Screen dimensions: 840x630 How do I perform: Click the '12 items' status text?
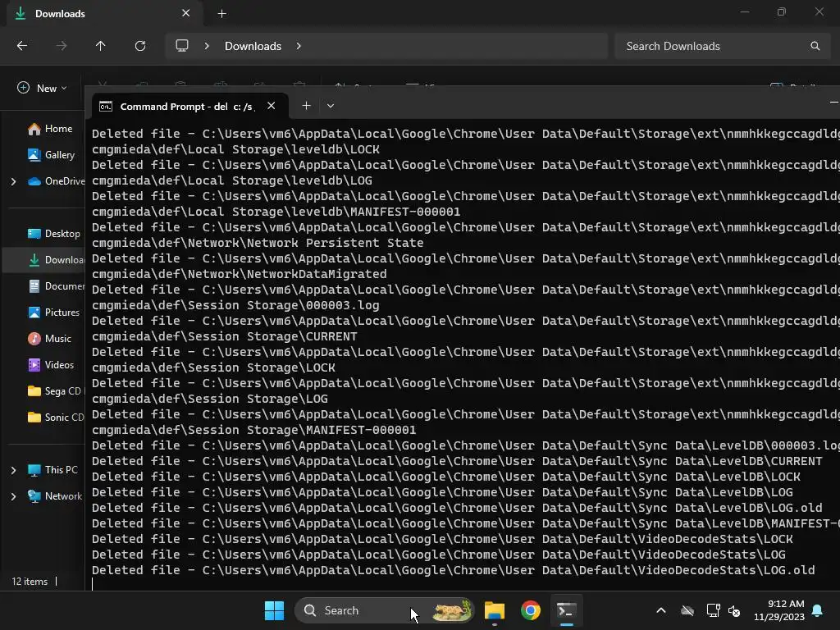click(30, 582)
